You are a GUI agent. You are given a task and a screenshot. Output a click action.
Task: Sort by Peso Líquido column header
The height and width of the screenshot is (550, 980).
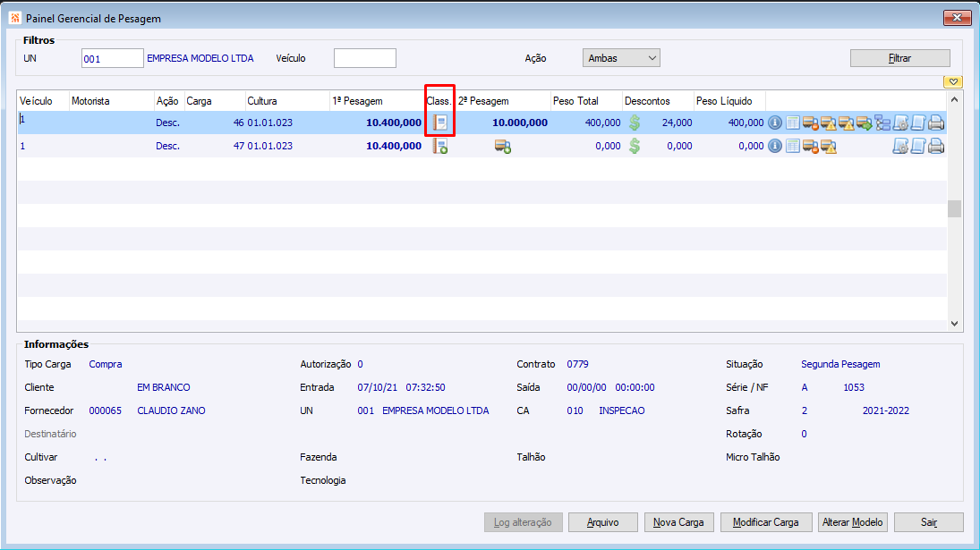729,101
